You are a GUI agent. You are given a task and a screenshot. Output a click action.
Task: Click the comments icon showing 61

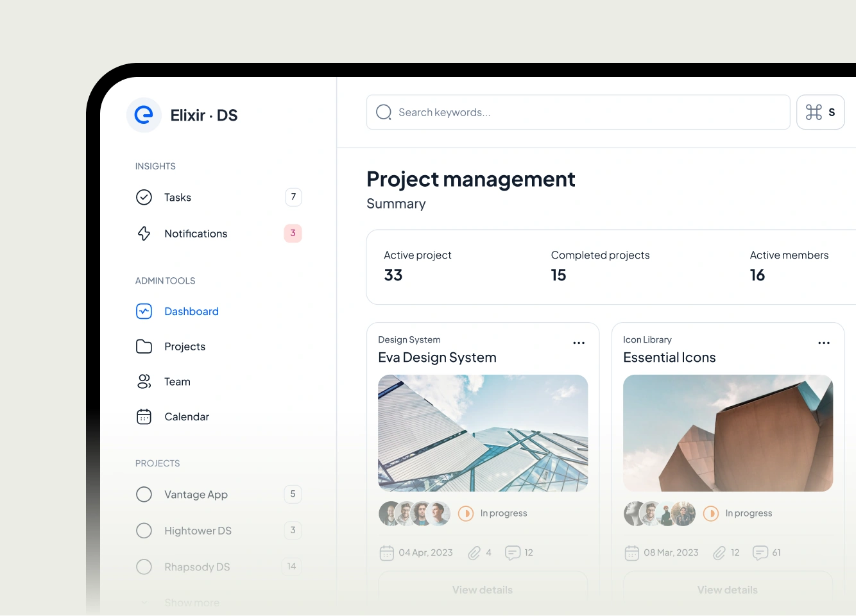tap(760, 552)
